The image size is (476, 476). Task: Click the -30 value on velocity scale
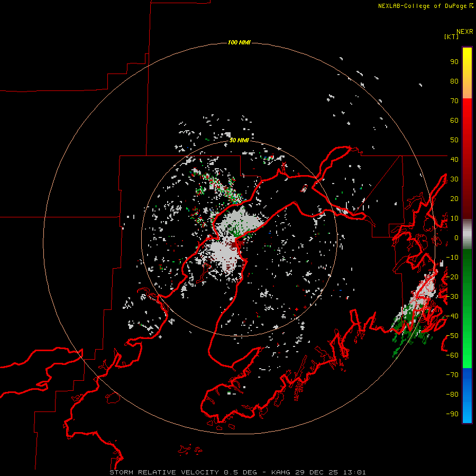pyautogui.click(x=452, y=297)
